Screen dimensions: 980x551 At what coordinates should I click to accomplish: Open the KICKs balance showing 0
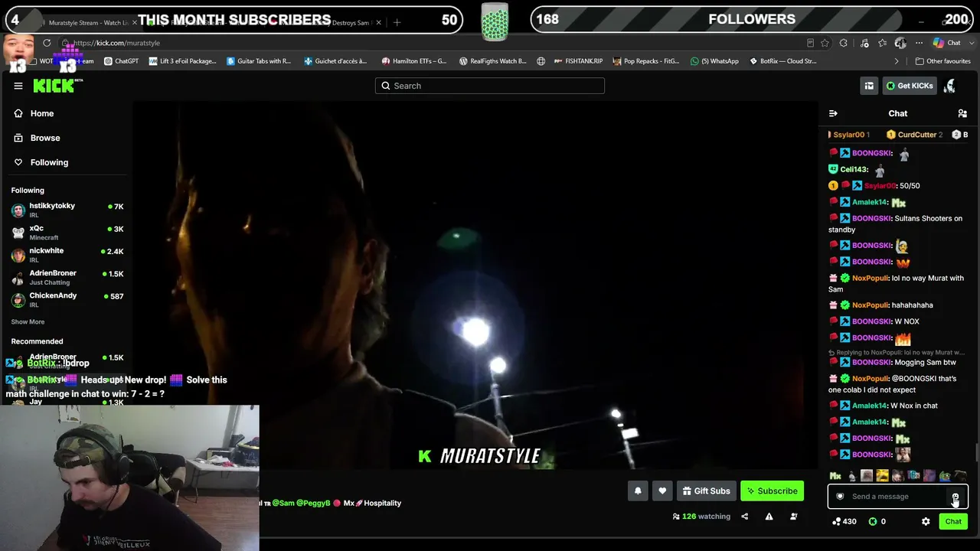[877, 522]
